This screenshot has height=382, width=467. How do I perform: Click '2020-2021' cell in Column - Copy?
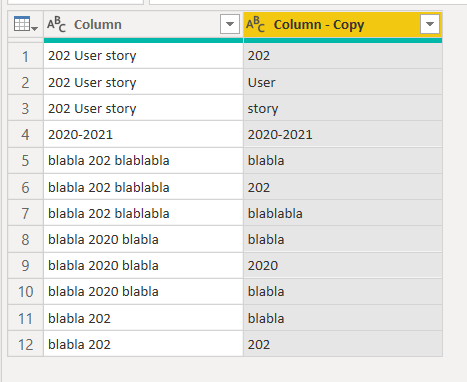[343, 134]
